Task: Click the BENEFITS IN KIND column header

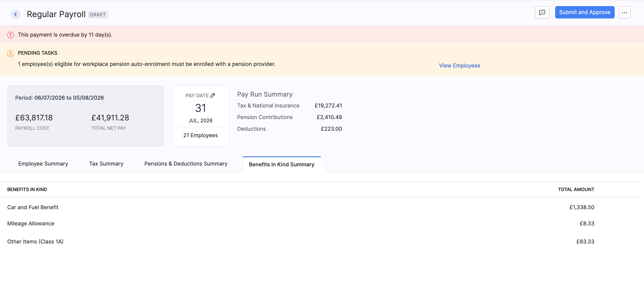Action: pyautogui.click(x=27, y=190)
